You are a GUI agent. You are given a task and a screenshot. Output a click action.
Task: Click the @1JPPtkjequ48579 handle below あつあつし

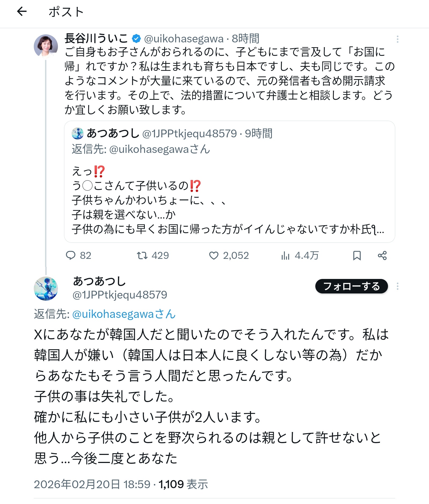click(x=120, y=295)
